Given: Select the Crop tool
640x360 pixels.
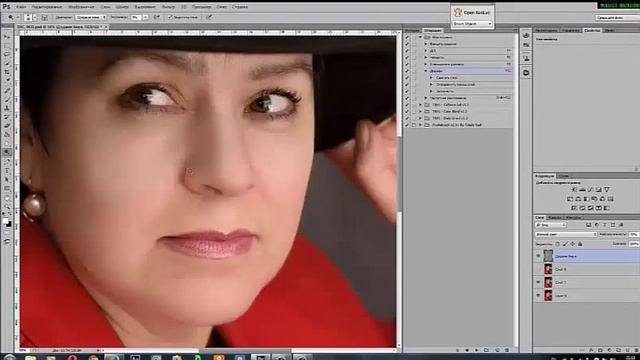Looking at the screenshot, I should coord(7,72).
